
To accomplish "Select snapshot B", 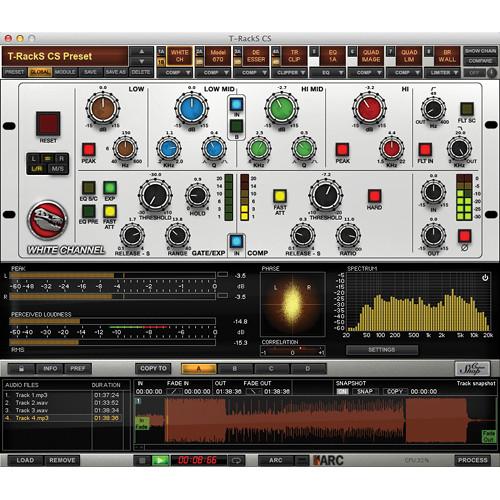I will [x=235, y=369].
